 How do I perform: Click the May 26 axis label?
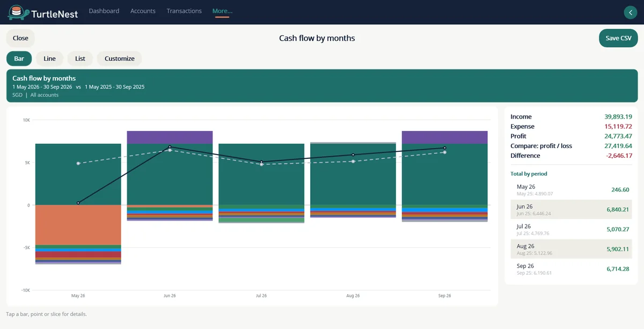click(x=78, y=296)
